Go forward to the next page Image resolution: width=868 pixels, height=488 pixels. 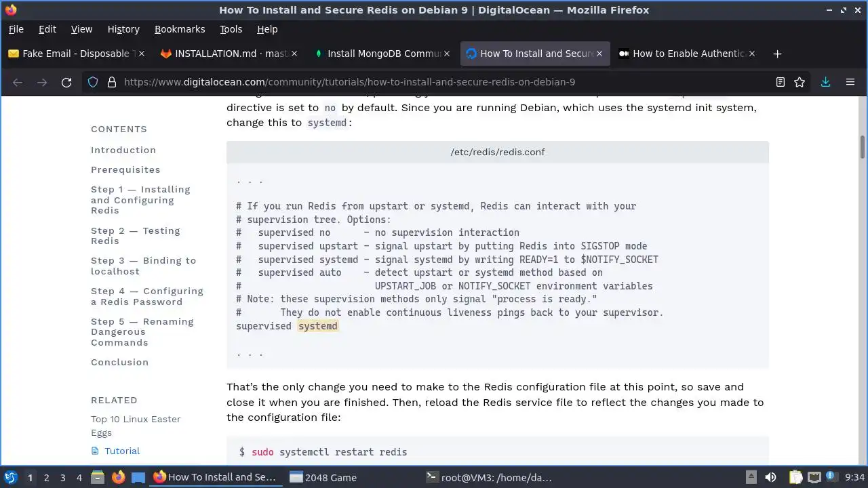(42, 82)
